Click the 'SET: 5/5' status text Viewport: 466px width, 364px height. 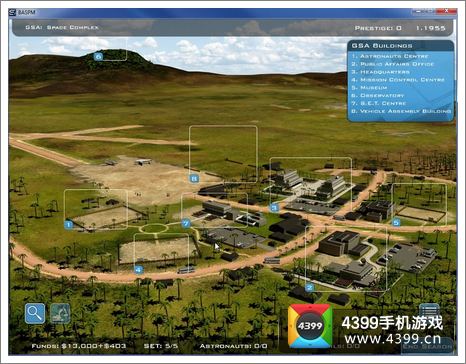click(x=161, y=346)
